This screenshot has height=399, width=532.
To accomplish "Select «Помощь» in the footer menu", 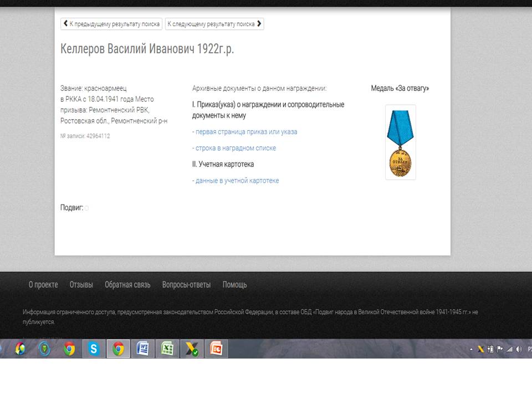I will pyautogui.click(x=234, y=285).
